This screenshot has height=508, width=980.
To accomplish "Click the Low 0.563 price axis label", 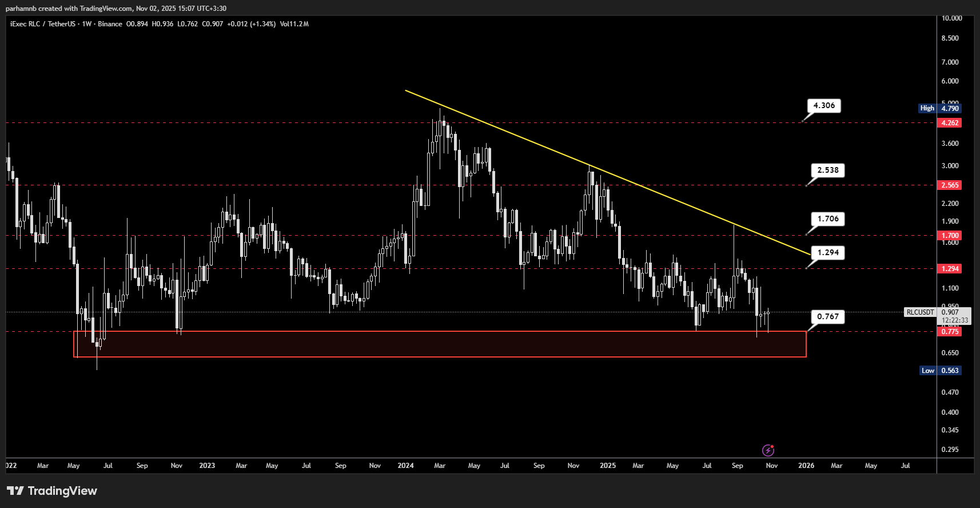I will (x=940, y=371).
